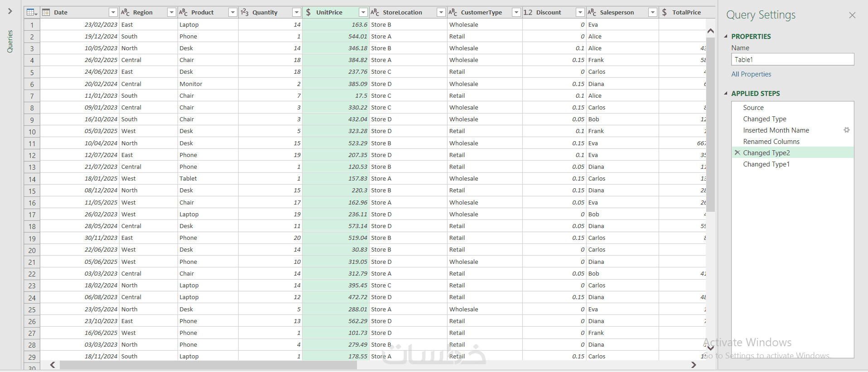This screenshot has width=868, height=372.
Task: Click the query Name field containing Table1
Action: 792,59
